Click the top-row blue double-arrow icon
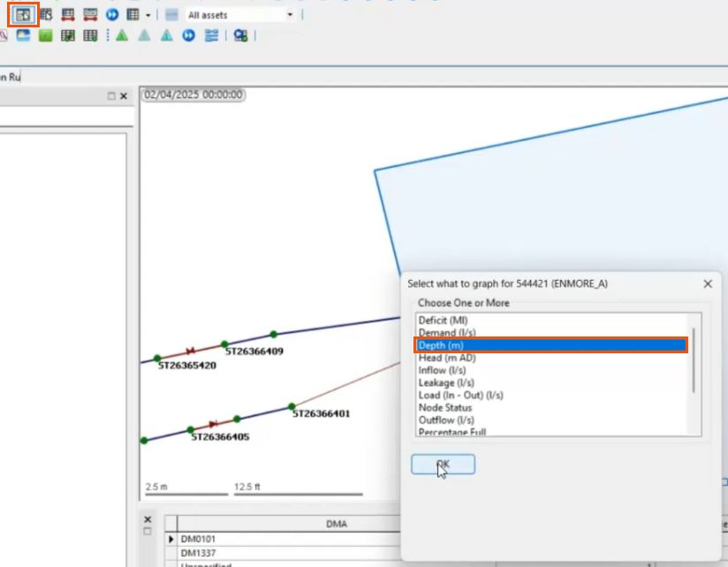This screenshot has width=728, height=567. point(112,15)
